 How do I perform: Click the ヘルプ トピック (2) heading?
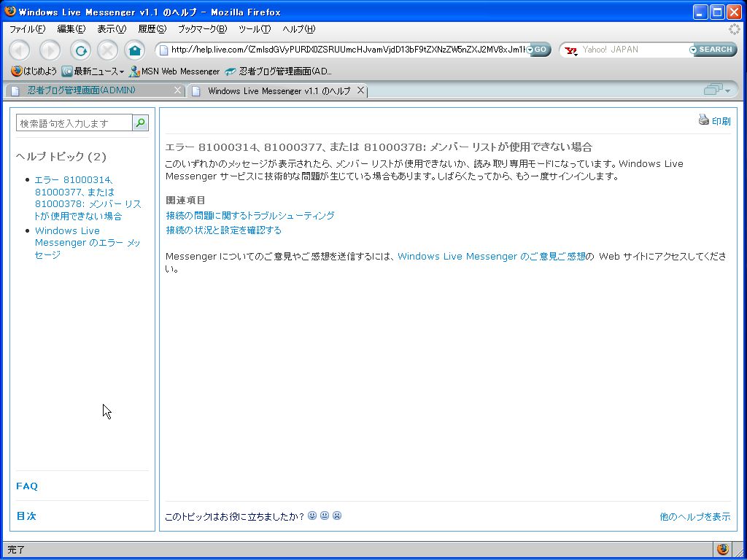click(61, 157)
